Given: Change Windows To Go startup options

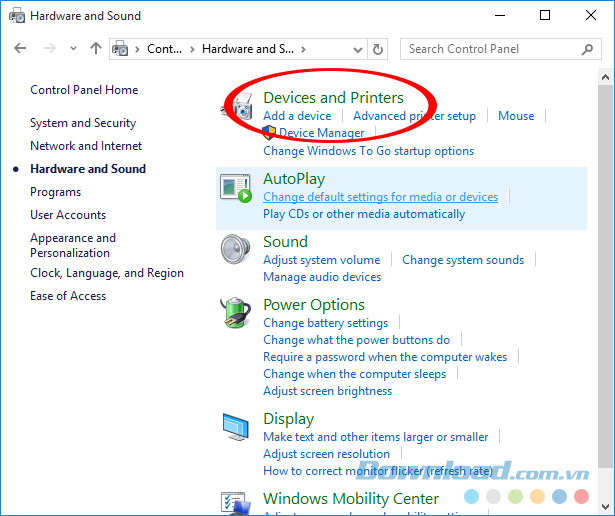Looking at the screenshot, I should coord(369,151).
